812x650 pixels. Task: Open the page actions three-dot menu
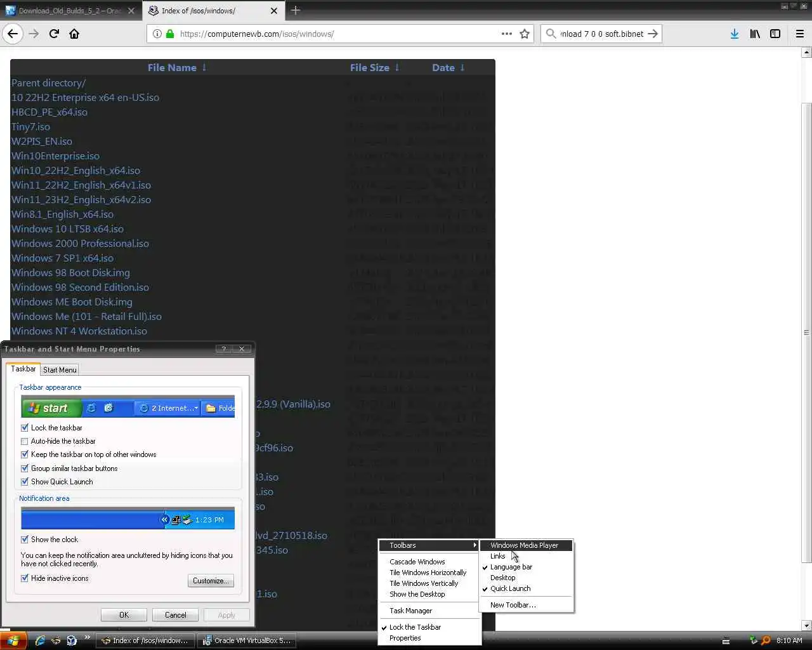(x=506, y=34)
